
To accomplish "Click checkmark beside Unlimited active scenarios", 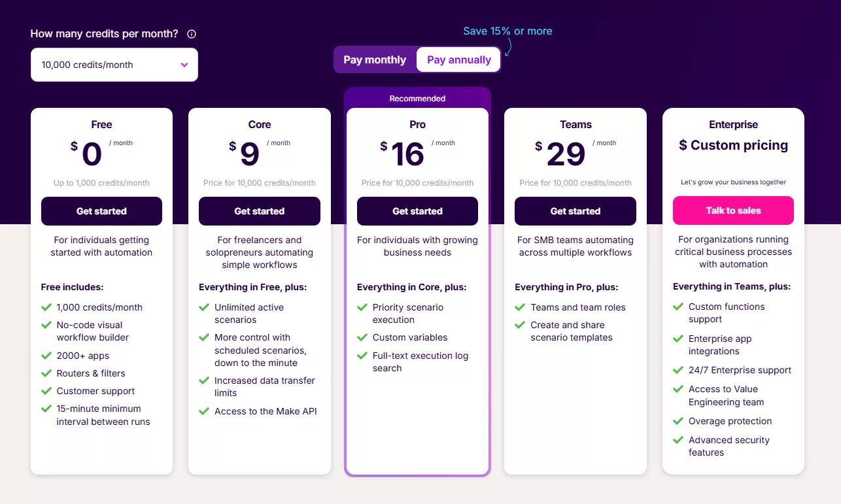I will [x=204, y=307].
